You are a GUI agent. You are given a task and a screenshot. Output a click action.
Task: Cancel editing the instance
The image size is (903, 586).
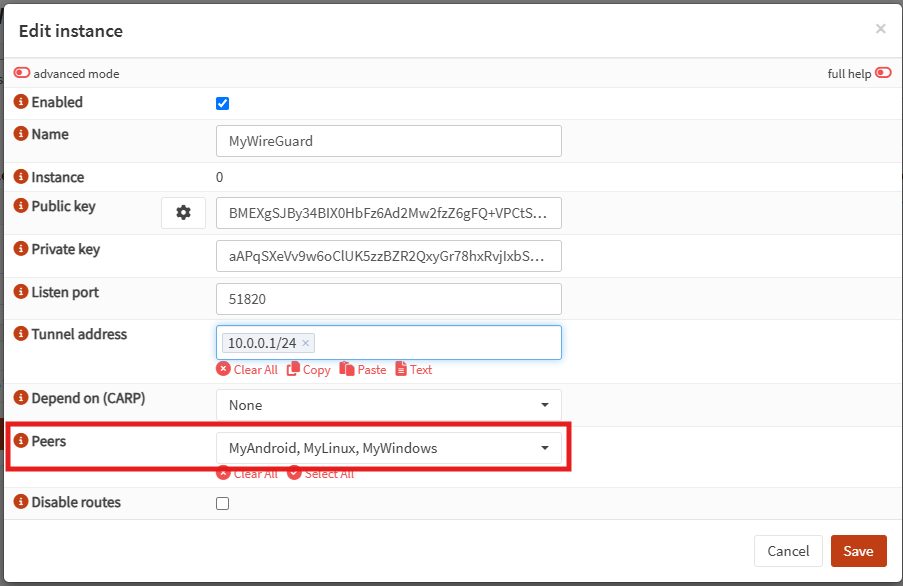pos(788,551)
